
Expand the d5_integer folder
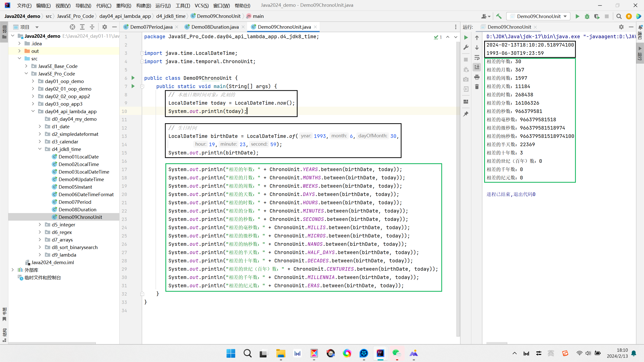(x=40, y=225)
